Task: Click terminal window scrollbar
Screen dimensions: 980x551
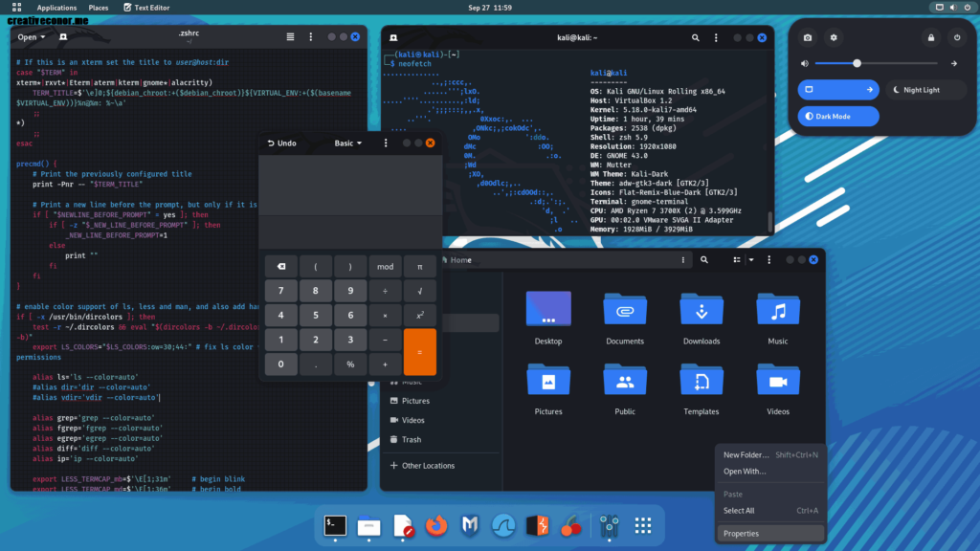Action: pyautogui.click(x=770, y=221)
